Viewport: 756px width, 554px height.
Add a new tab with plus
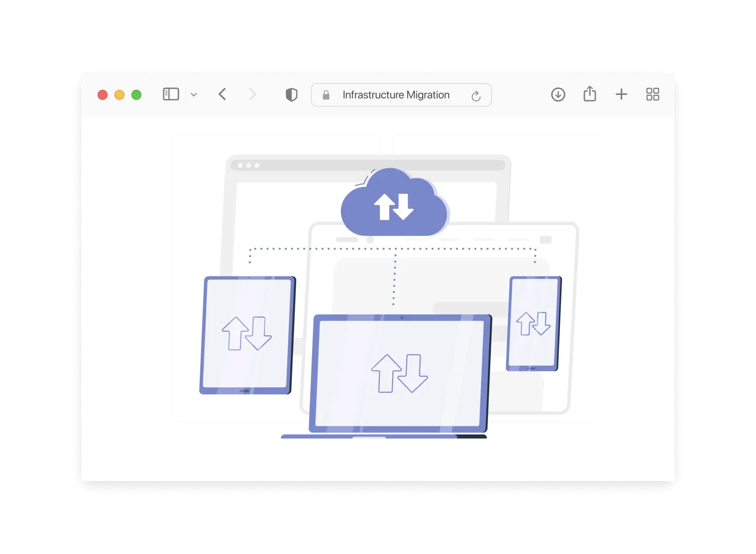621,94
